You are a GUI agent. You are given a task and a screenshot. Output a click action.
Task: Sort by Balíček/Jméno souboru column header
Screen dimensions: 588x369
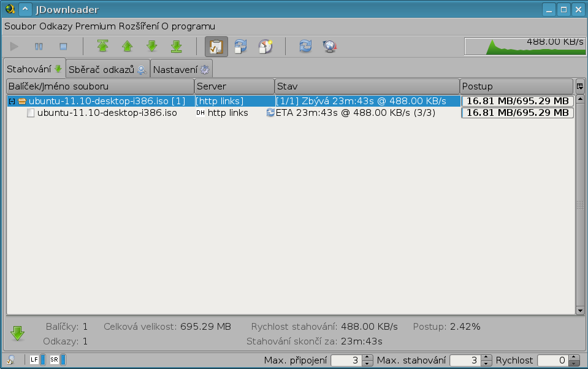click(x=100, y=86)
